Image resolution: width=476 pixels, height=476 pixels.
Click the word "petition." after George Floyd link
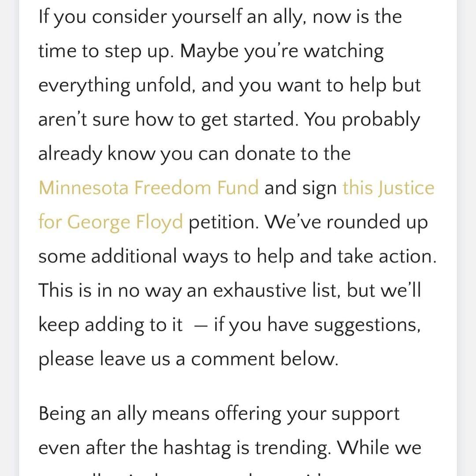tap(224, 223)
